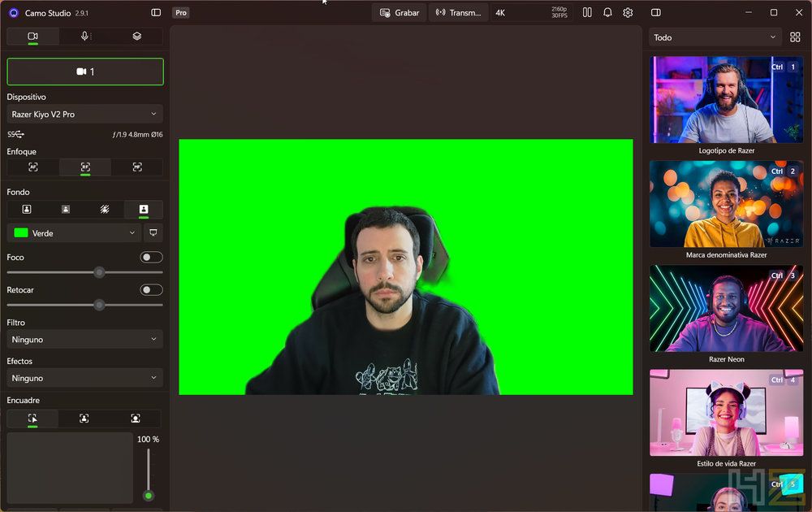The image size is (812, 512).
Task: Click the green Verde color swatch
Action: point(21,232)
